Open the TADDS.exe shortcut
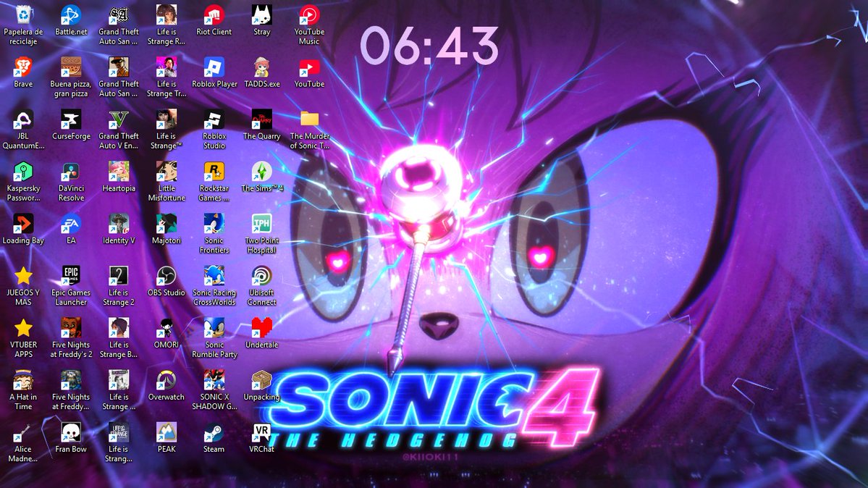Image resolution: width=868 pixels, height=488 pixels. (261, 67)
